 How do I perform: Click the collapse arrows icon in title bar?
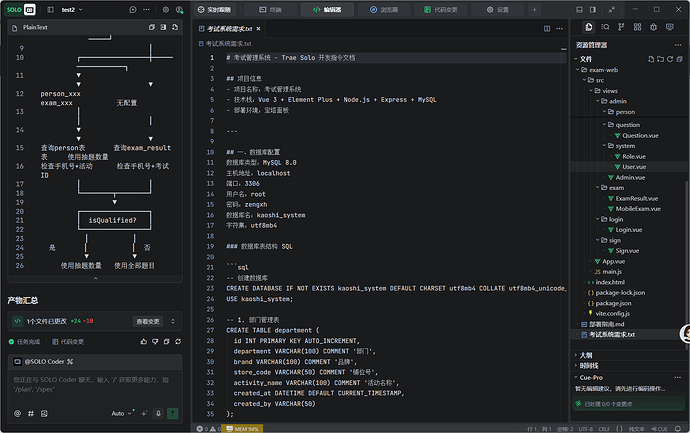pos(612,10)
